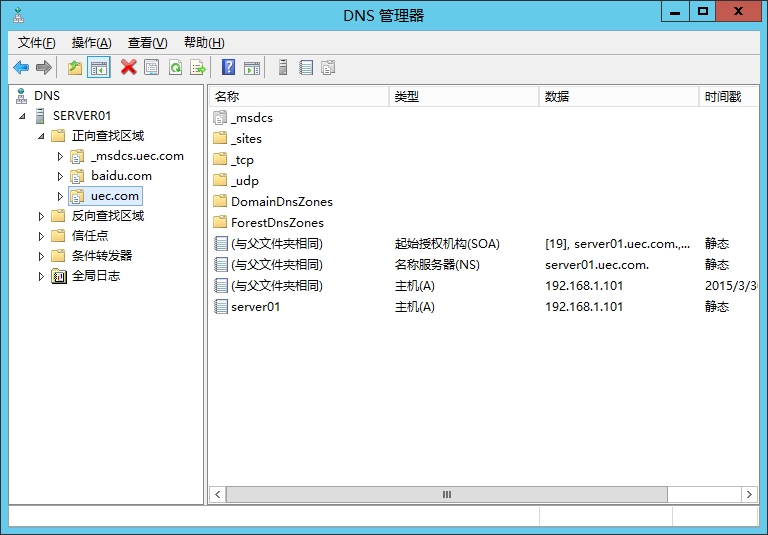Click the Up one level folder icon

[75, 67]
